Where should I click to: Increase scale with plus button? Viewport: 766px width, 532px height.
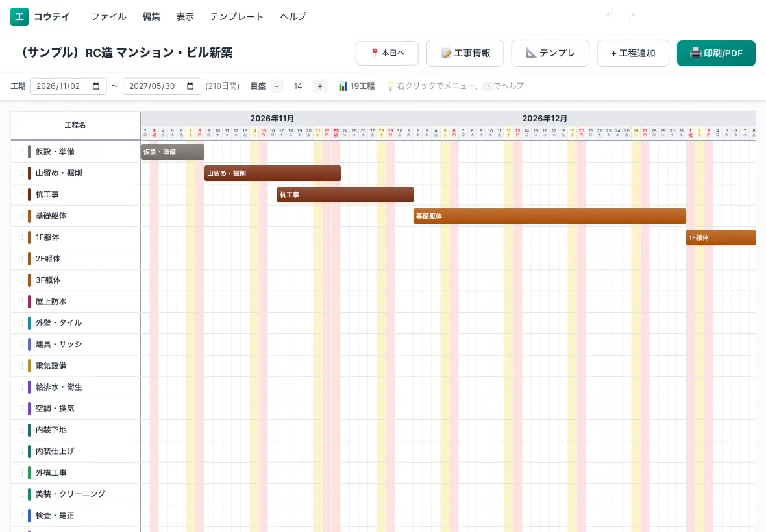click(320, 86)
